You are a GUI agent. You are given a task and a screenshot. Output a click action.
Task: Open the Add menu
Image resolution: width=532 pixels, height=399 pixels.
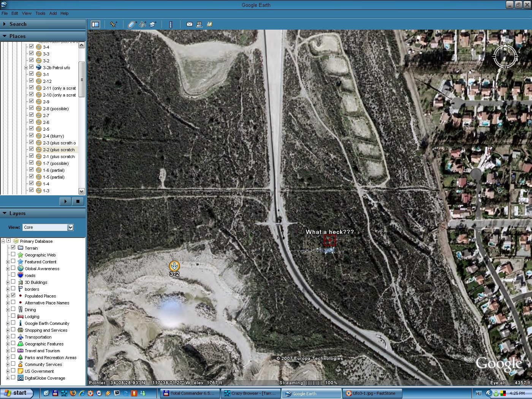[53, 13]
